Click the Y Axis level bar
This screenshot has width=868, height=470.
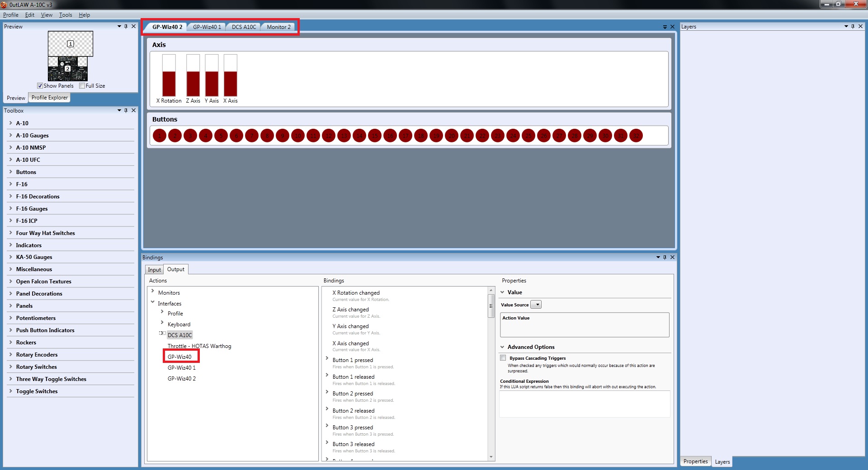tap(212, 75)
